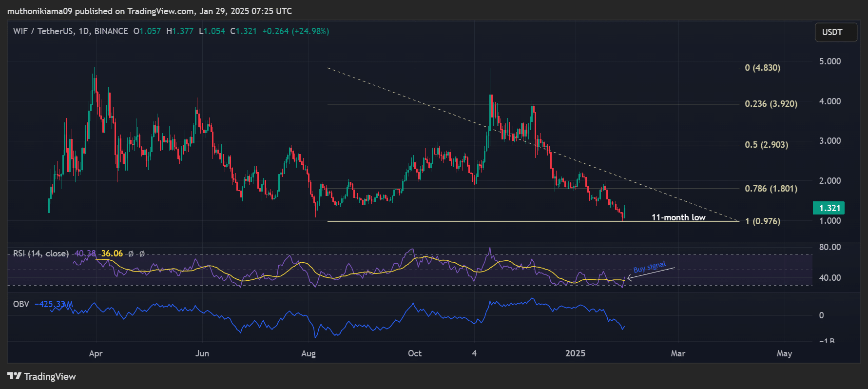Click the 0.236 (3.920) Fibonacci level label
This screenshot has width=868, height=389.
coord(771,104)
